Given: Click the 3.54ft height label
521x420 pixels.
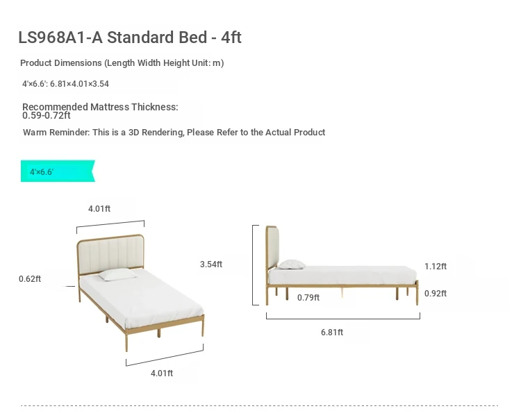Looking at the screenshot, I should pos(211,264).
